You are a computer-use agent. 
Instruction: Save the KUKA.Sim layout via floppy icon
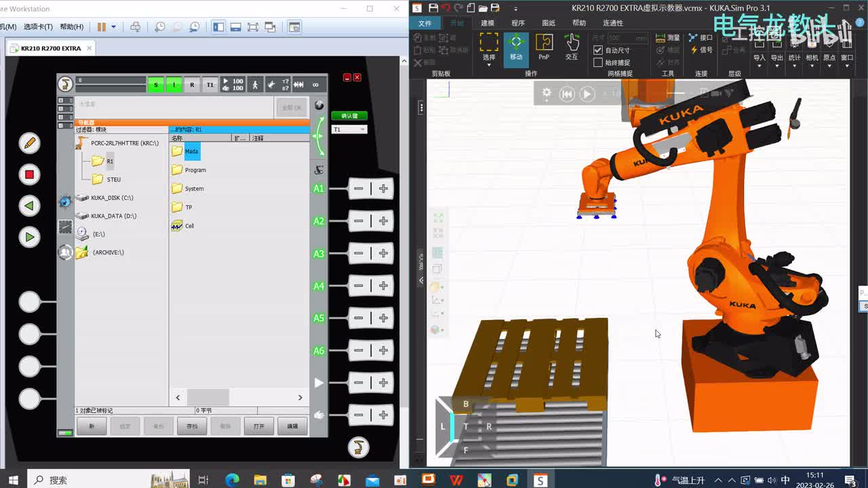tap(433, 8)
